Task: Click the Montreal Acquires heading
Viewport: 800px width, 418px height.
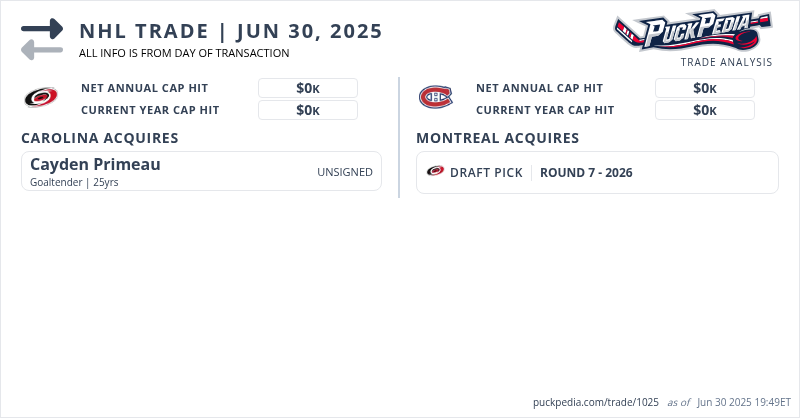Action: coord(497,138)
